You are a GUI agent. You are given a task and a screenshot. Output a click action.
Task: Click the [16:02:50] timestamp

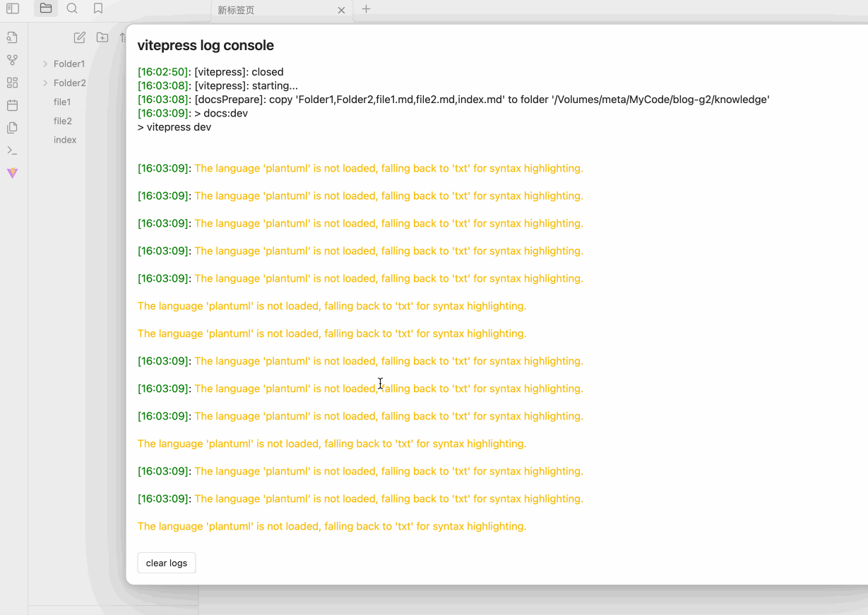point(163,72)
